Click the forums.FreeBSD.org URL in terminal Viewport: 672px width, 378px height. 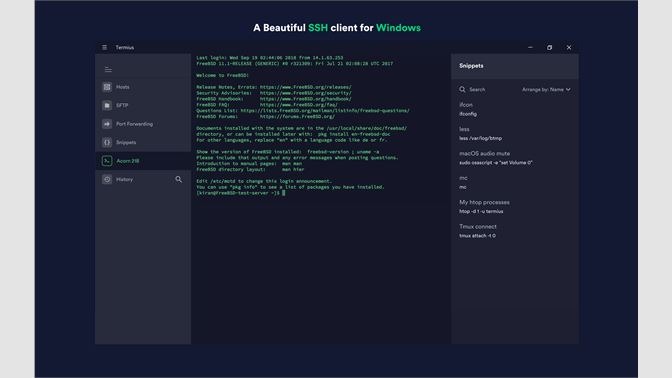pos(297,117)
